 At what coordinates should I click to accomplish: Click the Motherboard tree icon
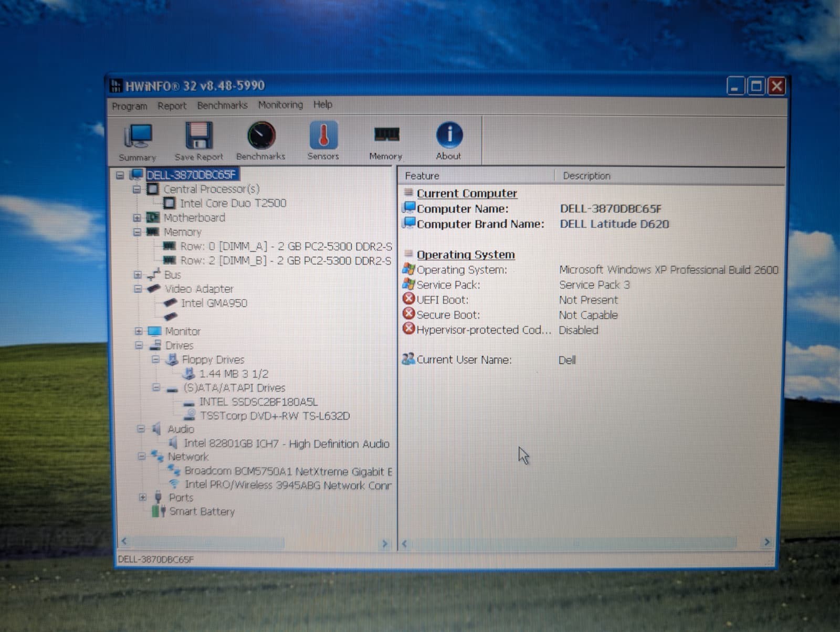tap(153, 217)
